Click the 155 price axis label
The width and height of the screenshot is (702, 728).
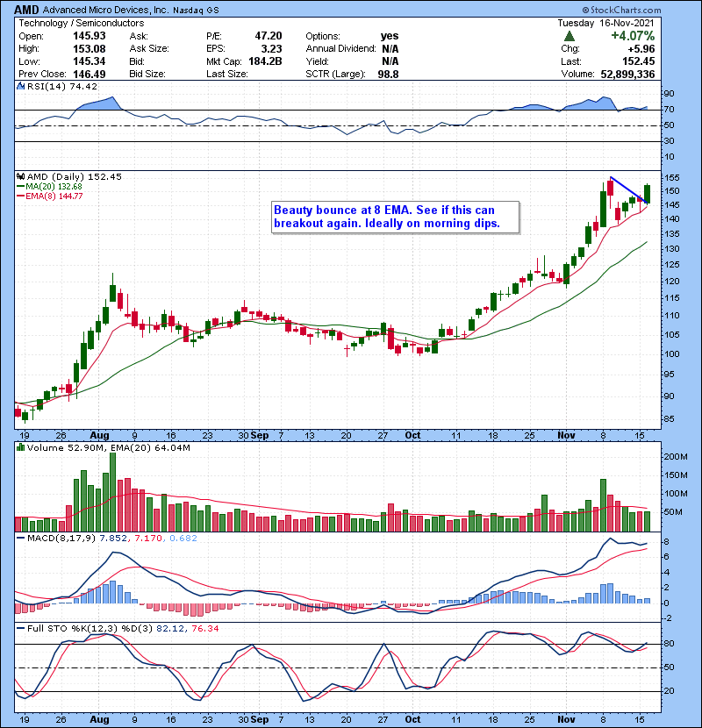[x=672, y=177]
